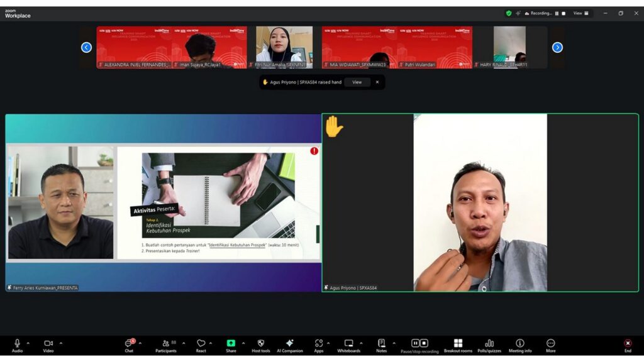Mute or unmute the Audio microphone
Viewport: 644px width, 362px height.
pyautogui.click(x=17, y=346)
